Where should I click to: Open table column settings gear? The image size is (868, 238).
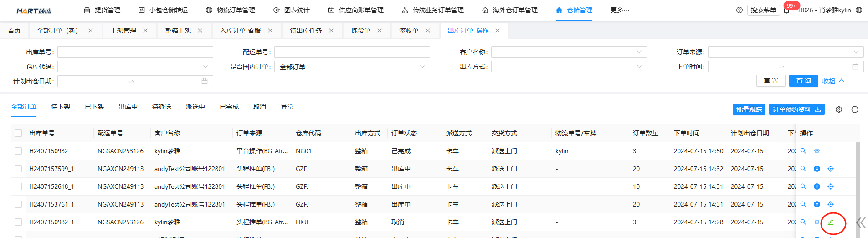(839, 109)
